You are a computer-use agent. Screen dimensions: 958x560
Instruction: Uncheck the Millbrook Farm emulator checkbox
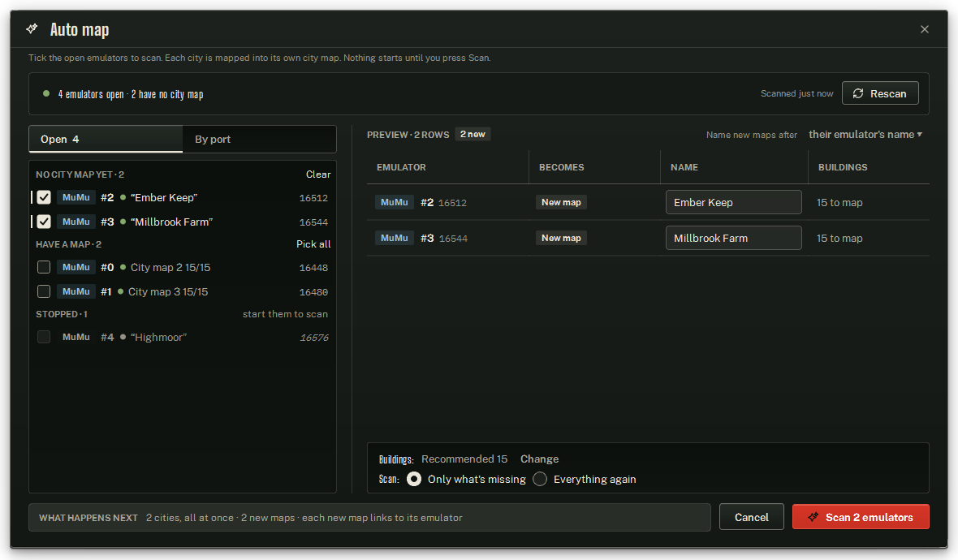43,222
